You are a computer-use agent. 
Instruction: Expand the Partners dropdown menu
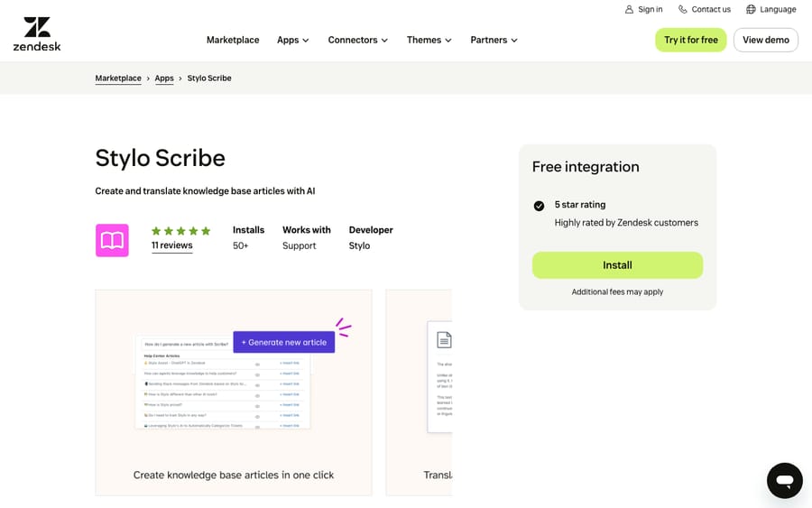coord(494,40)
